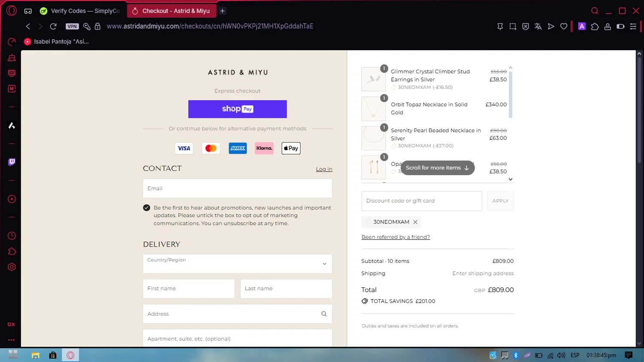Expand the Country/Region dropdown
The width and height of the screenshot is (644, 362).
237,264
